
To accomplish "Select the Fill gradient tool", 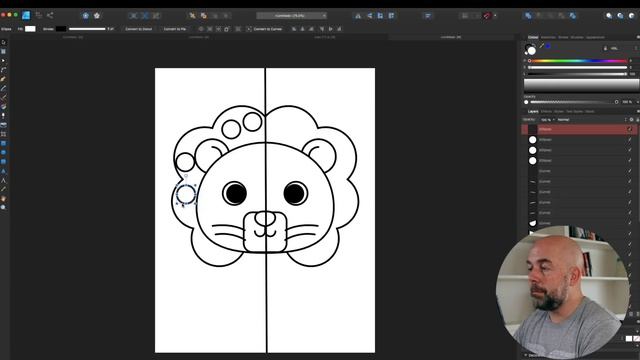I will (4, 107).
